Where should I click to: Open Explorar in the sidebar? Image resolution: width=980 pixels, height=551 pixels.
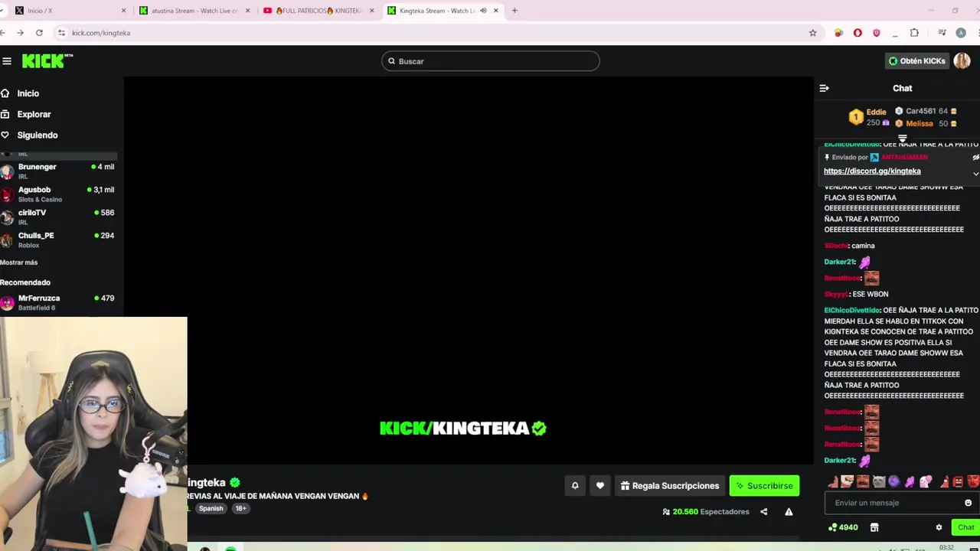34,114
